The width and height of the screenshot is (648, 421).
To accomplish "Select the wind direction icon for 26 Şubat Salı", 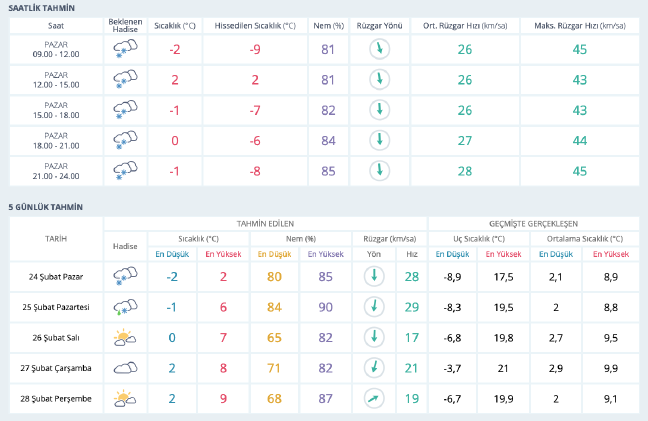I will click(372, 337).
